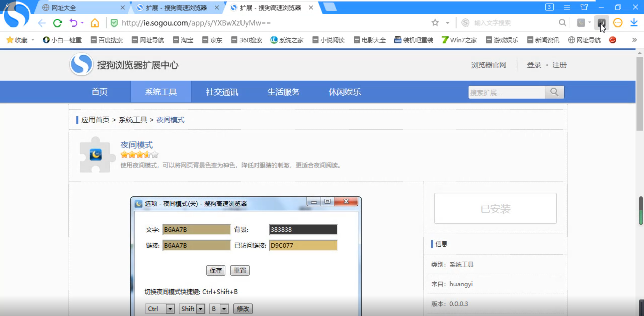Open the download manager icon

pos(634,23)
